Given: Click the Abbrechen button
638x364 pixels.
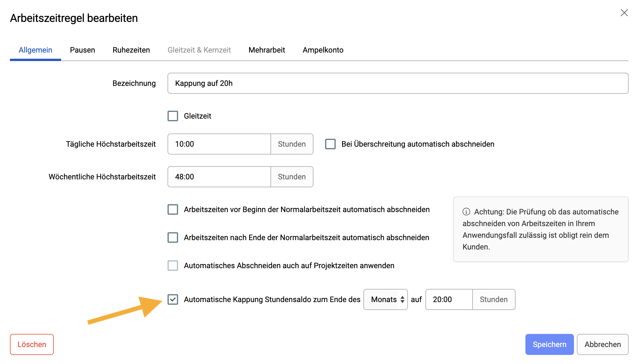Looking at the screenshot, I should (x=603, y=344).
